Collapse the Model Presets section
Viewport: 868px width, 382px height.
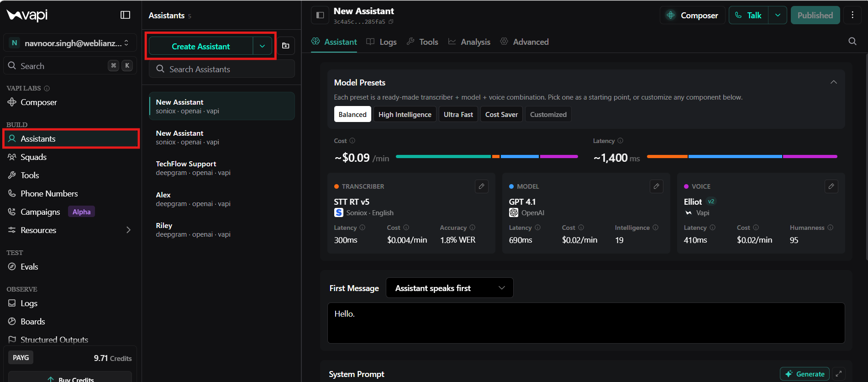pyautogui.click(x=833, y=82)
